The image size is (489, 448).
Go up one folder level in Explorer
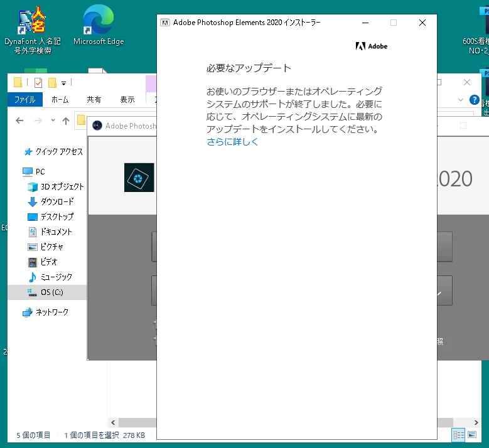66,120
